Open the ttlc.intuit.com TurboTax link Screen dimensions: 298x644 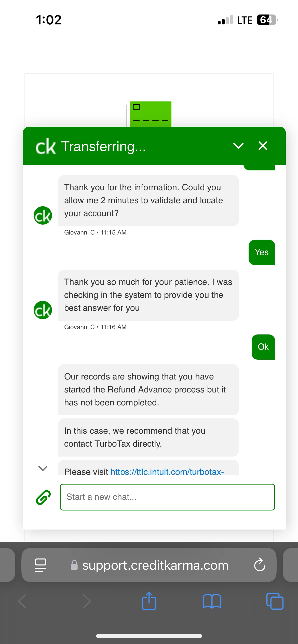pos(167,471)
